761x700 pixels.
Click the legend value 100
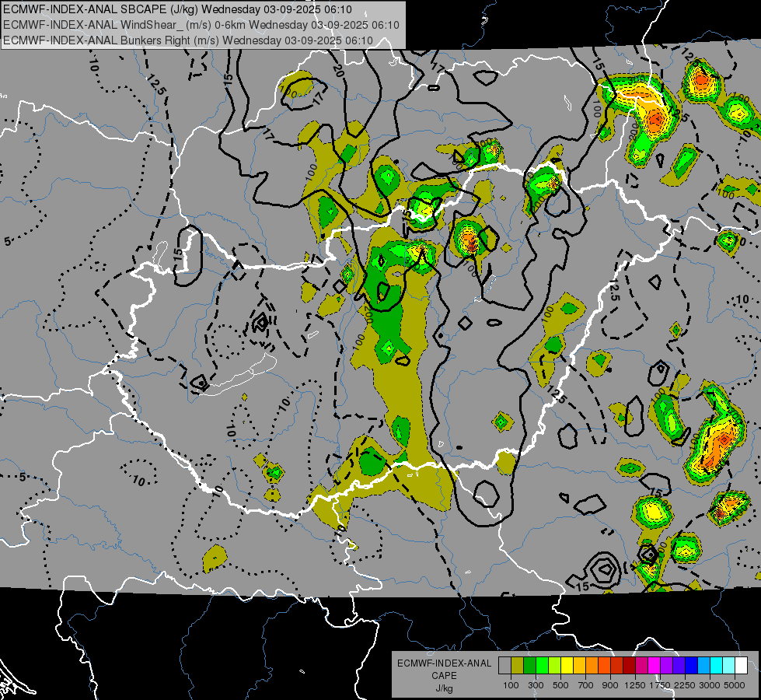pos(511,685)
